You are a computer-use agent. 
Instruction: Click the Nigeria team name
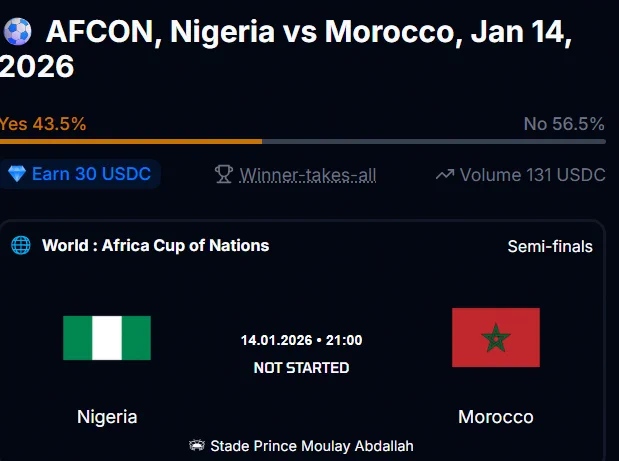click(x=107, y=417)
